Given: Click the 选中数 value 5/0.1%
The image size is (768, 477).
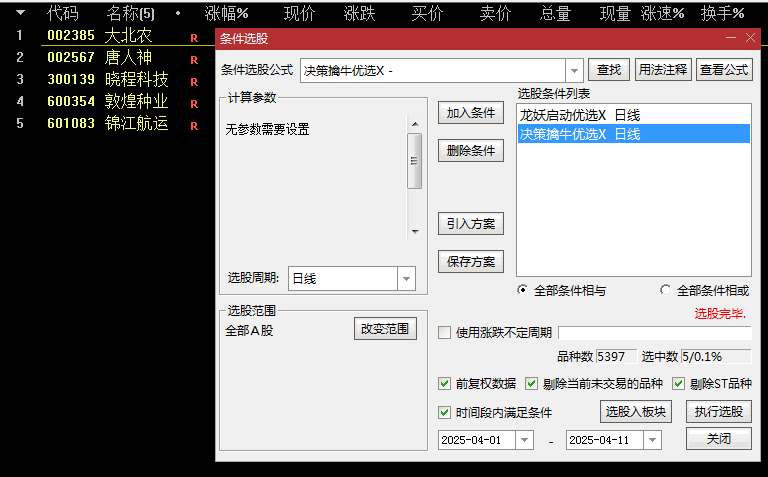Looking at the screenshot, I should (x=716, y=357).
